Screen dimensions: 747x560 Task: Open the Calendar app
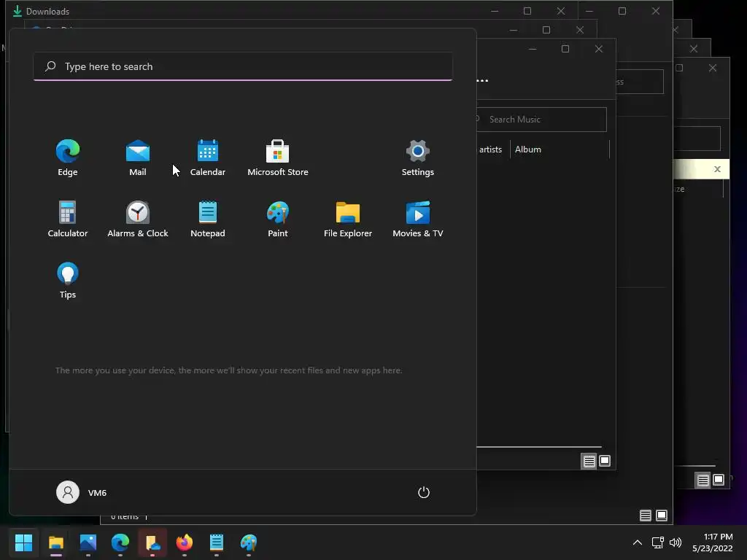pyautogui.click(x=208, y=158)
